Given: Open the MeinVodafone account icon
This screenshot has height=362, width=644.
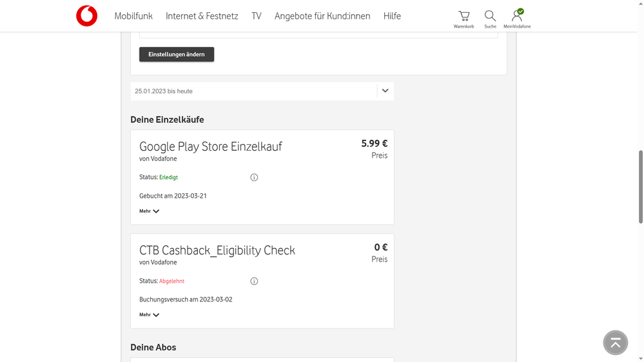Looking at the screenshot, I should (517, 15).
